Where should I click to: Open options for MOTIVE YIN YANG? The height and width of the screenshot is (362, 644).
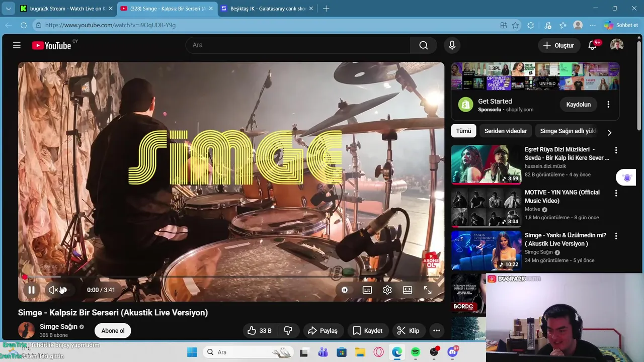tap(616, 193)
